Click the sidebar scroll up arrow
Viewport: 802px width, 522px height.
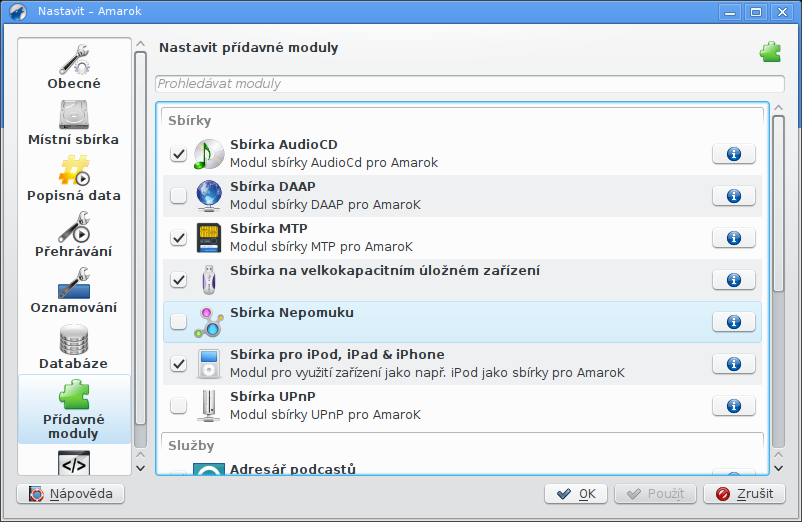tap(141, 44)
